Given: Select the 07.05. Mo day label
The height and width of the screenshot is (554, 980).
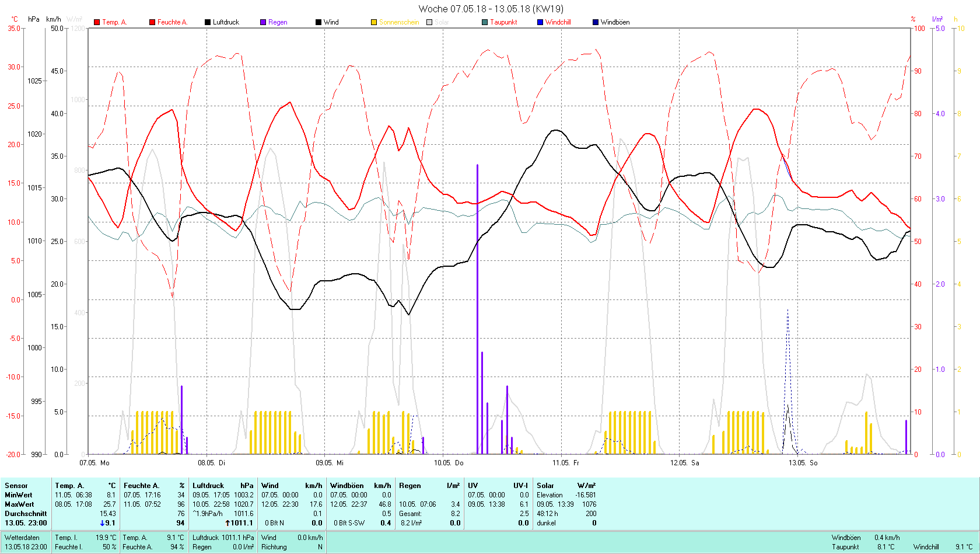Looking at the screenshot, I should (x=94, y=463).
